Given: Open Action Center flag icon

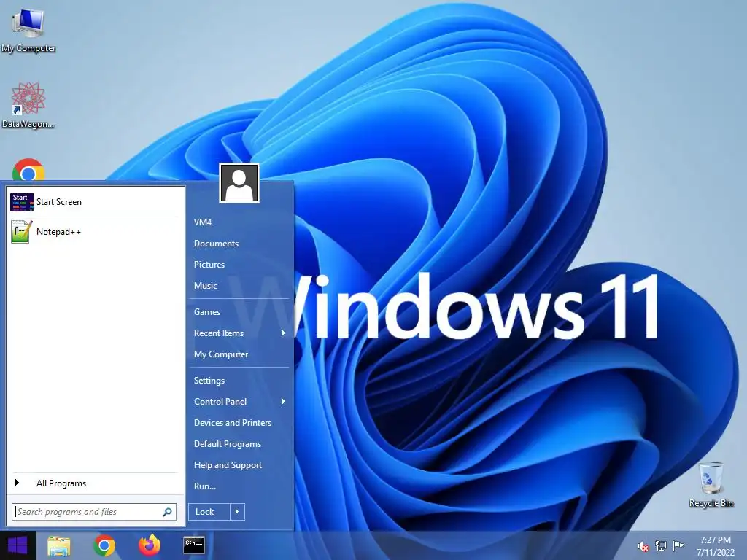Looking at the screenshot, I should click(678, 546).
